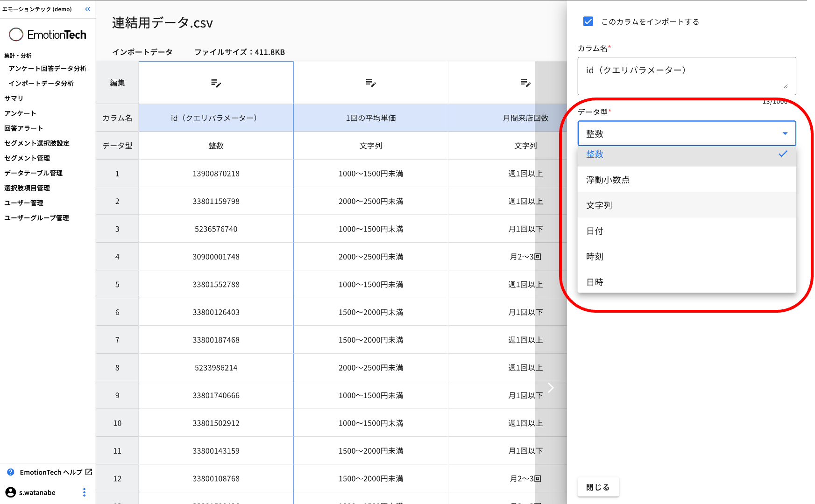Open user options three-dot menu
The image size is (815, 504).
[84, 492]
